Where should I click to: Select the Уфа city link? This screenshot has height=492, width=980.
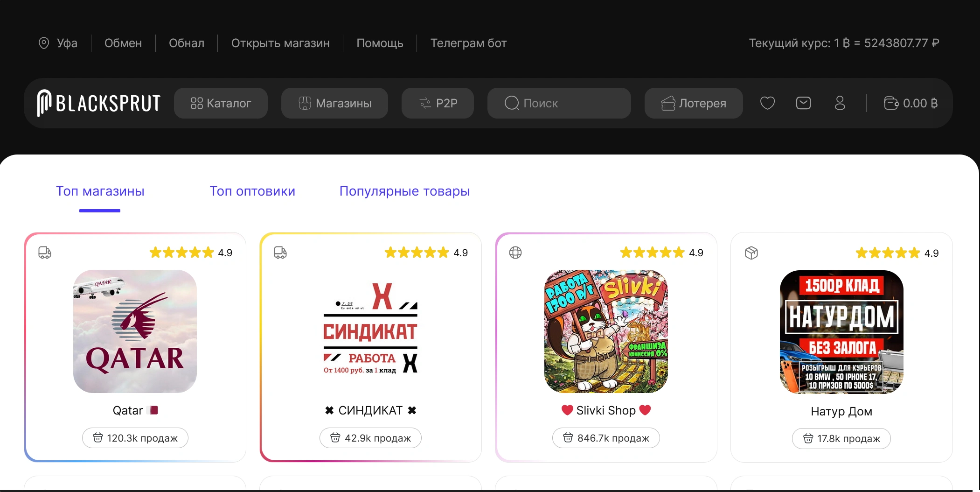click(x=67, y=43)
